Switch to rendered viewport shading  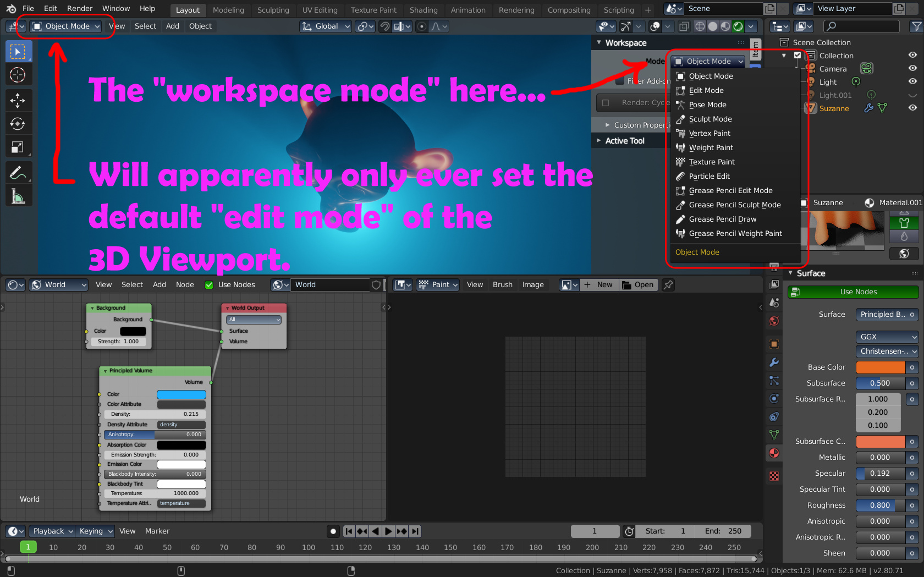738,26
